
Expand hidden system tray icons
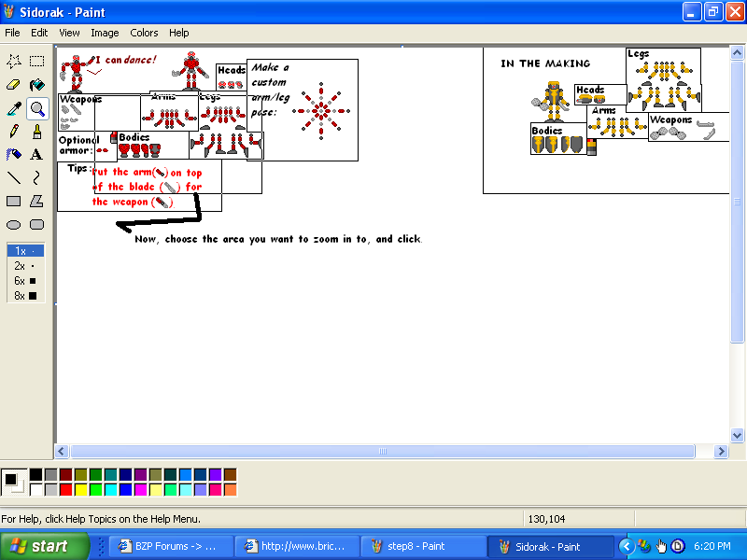click(x=627, y=546)
